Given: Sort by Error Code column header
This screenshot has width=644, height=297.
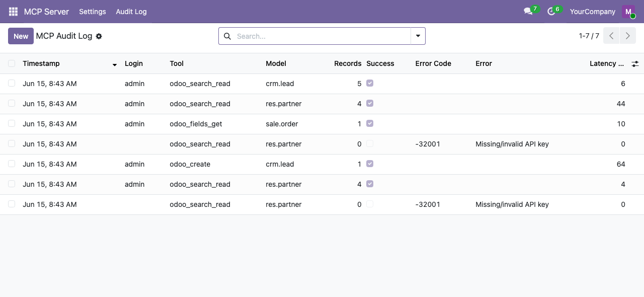Looking at the screenshot, I should click(433, 63).
